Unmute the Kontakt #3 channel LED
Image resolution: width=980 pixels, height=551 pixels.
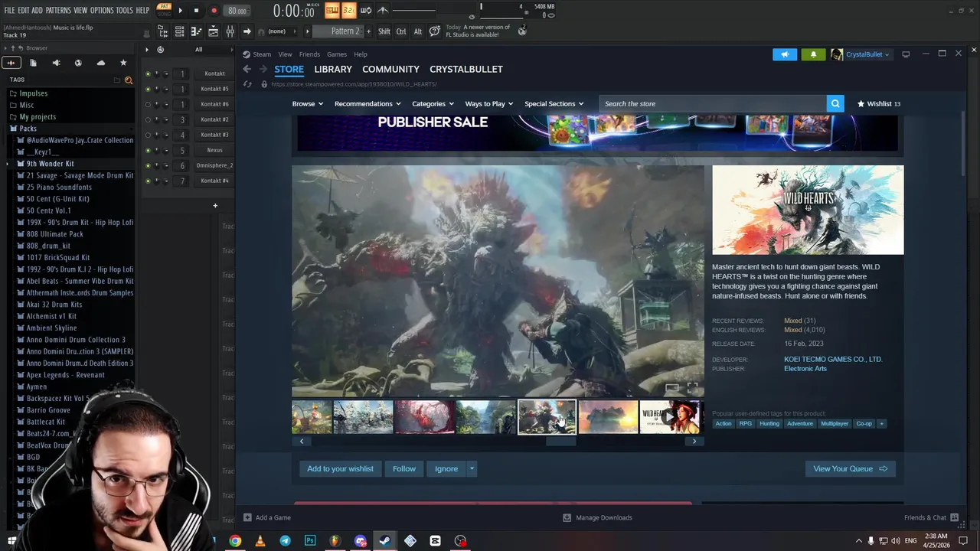[x=148, y=135]
